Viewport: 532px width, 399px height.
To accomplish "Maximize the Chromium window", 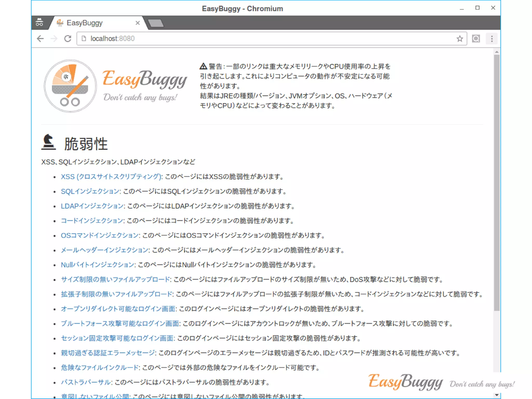I will click(x=477, y=8).
